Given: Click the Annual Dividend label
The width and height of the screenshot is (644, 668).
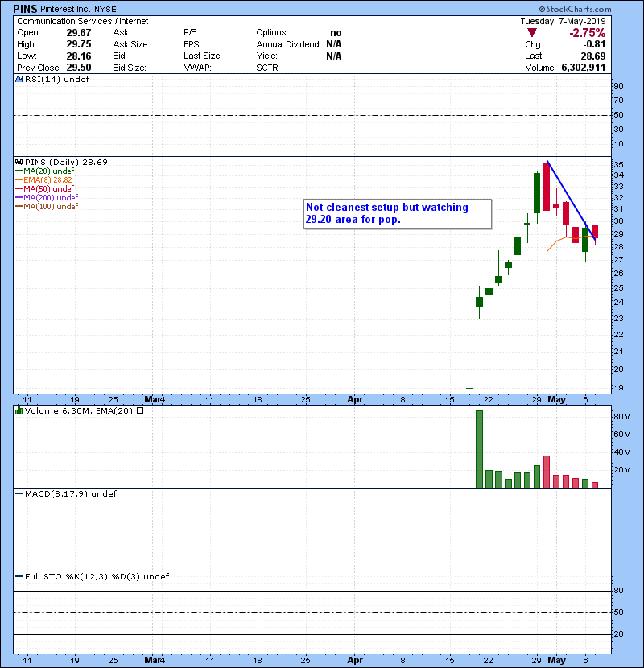Looking at the screenshot, I should 288,44.
